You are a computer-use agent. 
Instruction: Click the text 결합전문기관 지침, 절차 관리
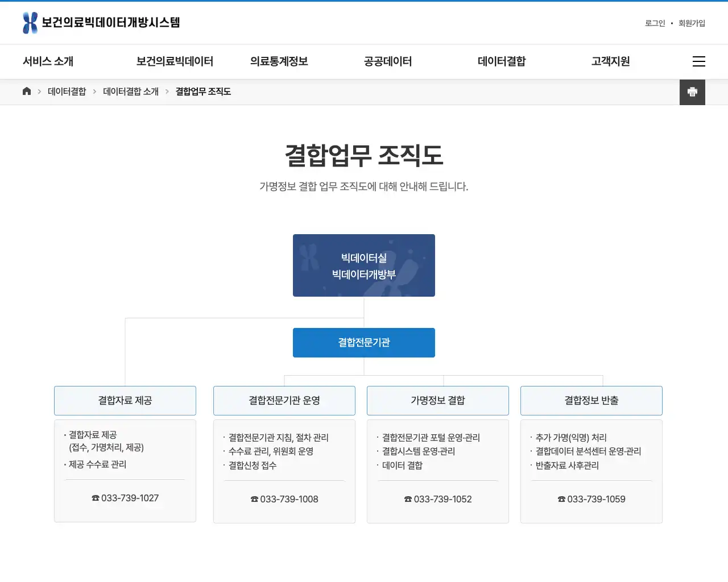pyautogui.click(x=279, y=438)
